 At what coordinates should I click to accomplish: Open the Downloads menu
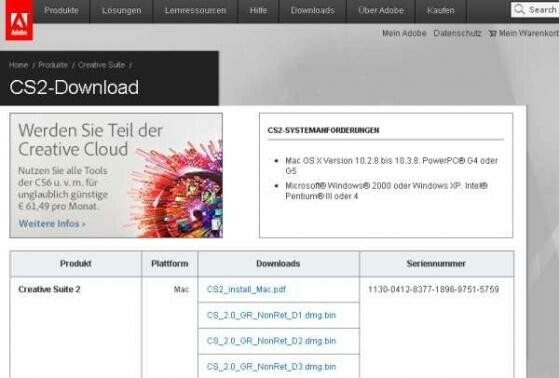313,11
